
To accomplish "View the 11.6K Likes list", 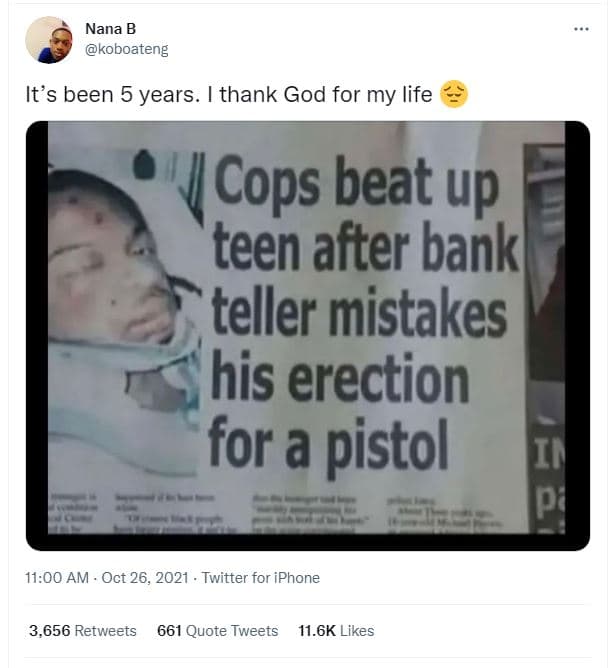I will point(336,630).
